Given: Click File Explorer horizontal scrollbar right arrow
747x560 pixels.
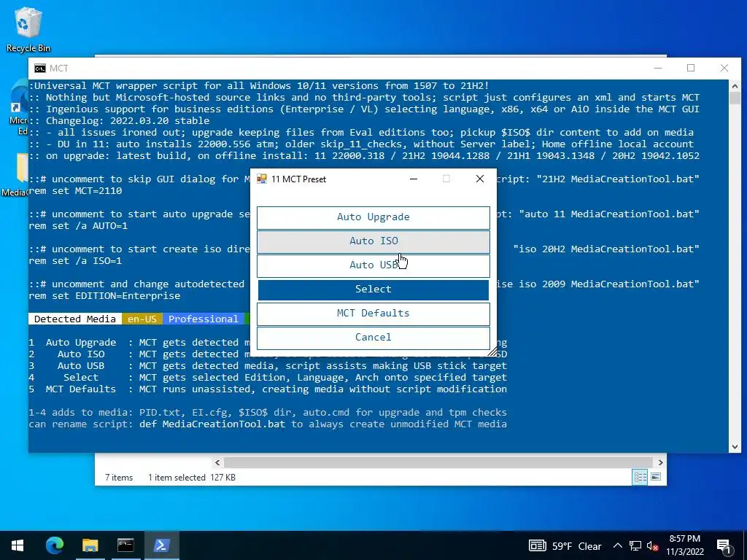Looking at the screenshot, I should [660, 462].
